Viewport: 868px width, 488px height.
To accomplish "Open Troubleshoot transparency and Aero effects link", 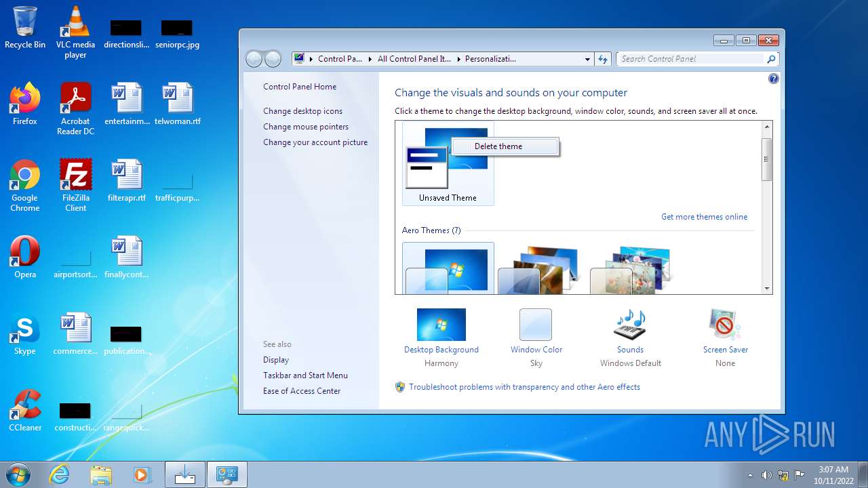I will [524, 387].
